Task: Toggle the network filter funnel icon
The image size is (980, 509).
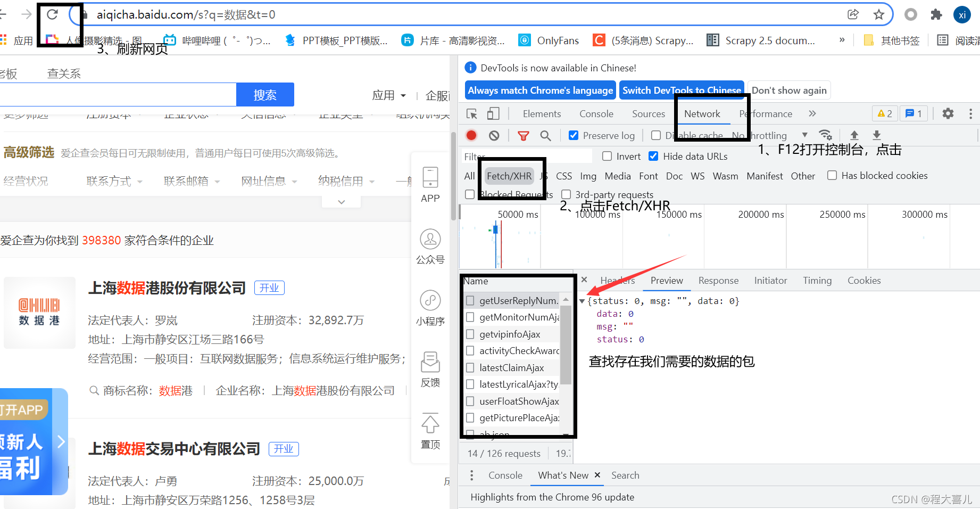Action: 524,136
